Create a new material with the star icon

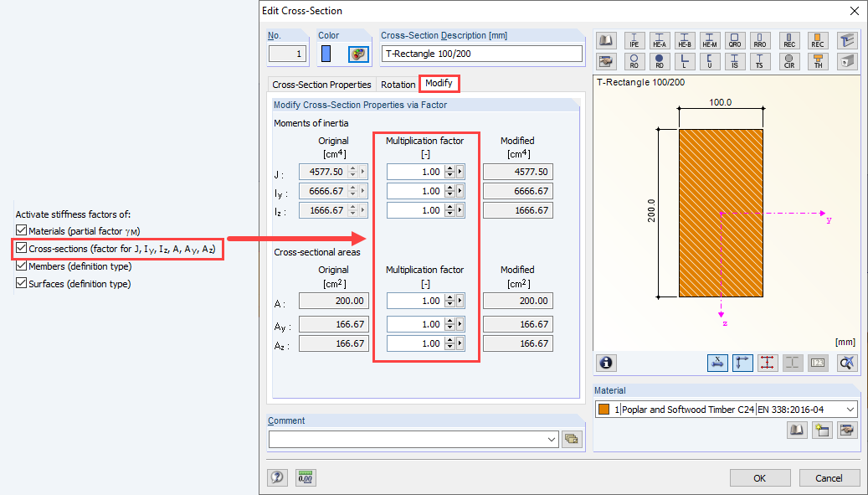(x=822, y=430)
